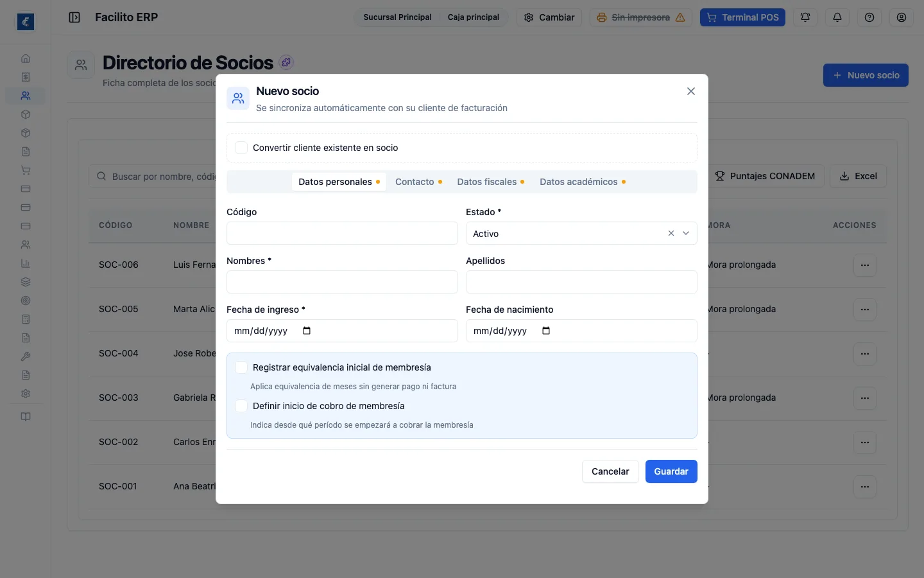
Task: Click the Cancelar button
Action: point(610,471)
